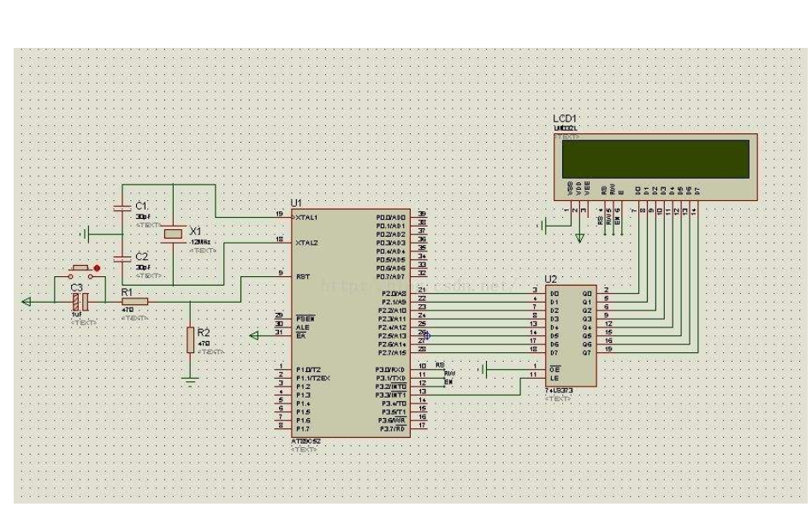Select the U2 74LS373 latch body

point(571,336)
